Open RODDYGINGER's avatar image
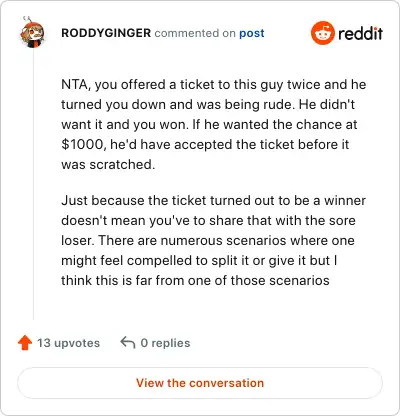This screenshot has width=400, height=416. coord(31,32)
